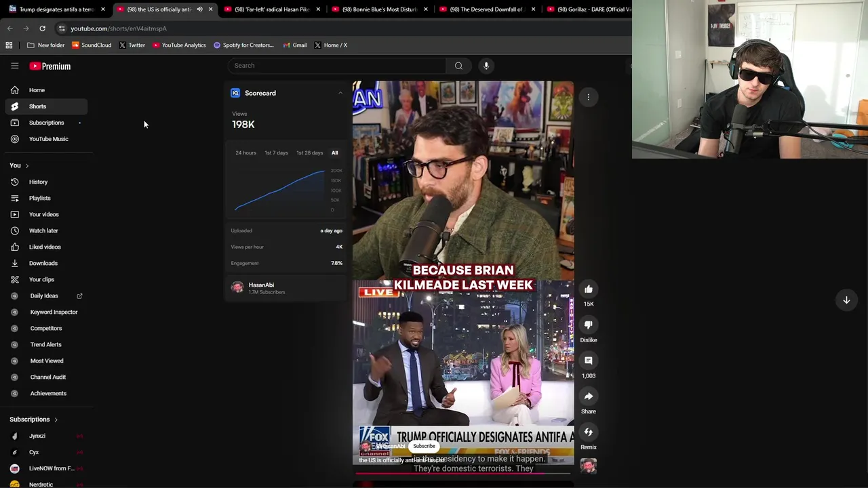Open YouTube Analytics bookmark
This screenshot has width=868, height=488.
(x=179, y=45)
